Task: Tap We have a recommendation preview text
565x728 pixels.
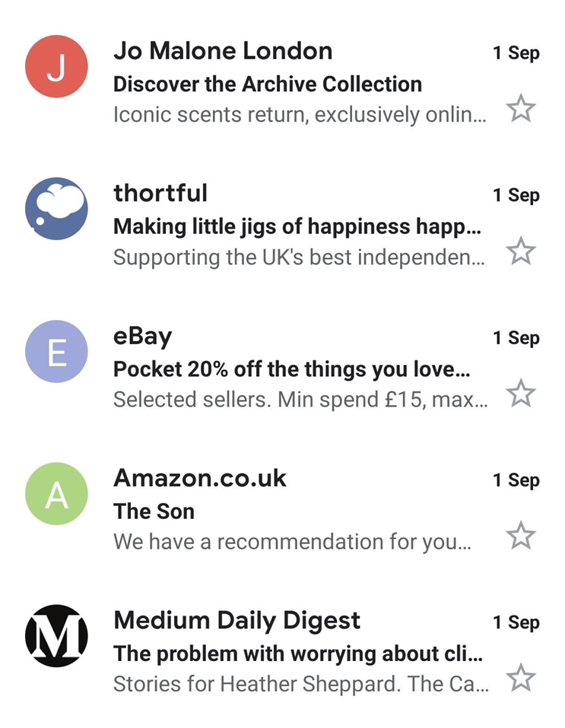Action: pos(291,542)
